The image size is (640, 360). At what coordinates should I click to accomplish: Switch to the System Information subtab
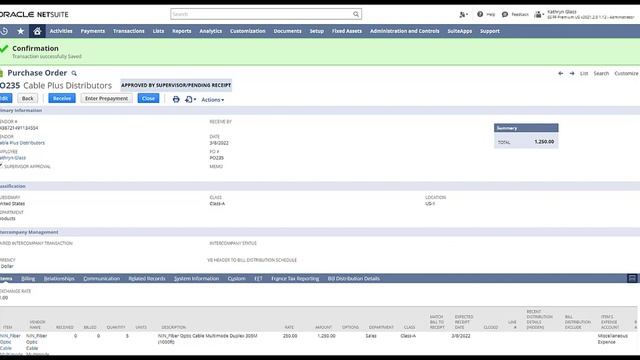pyautogui.click(x=197, y=278)
